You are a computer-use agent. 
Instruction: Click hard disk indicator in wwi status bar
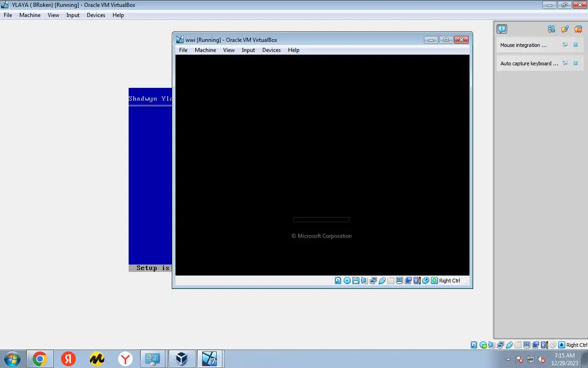(x=338, y=281)
